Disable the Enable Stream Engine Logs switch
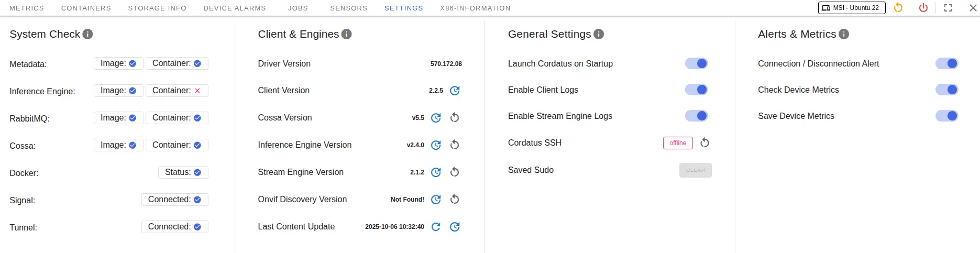Screen dimensions: 980x253 point(697,116)
